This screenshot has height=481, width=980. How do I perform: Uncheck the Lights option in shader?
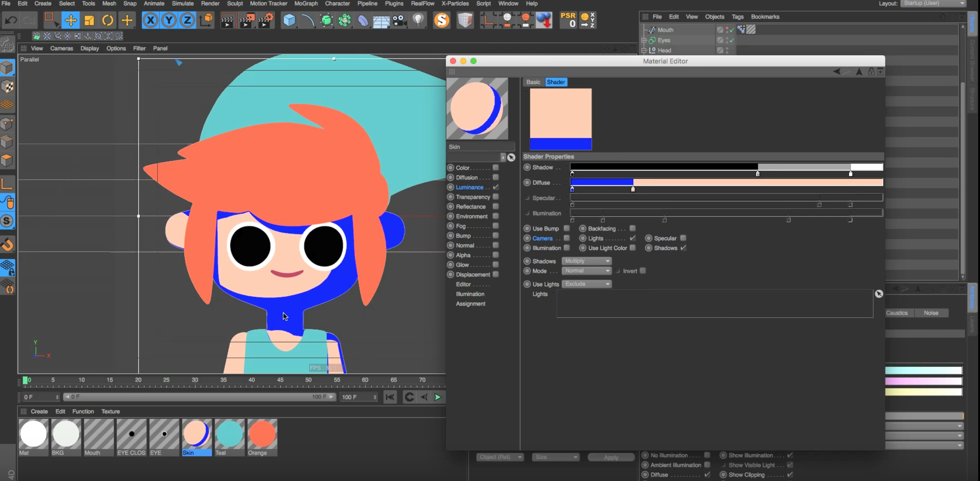tap(632, 238)
